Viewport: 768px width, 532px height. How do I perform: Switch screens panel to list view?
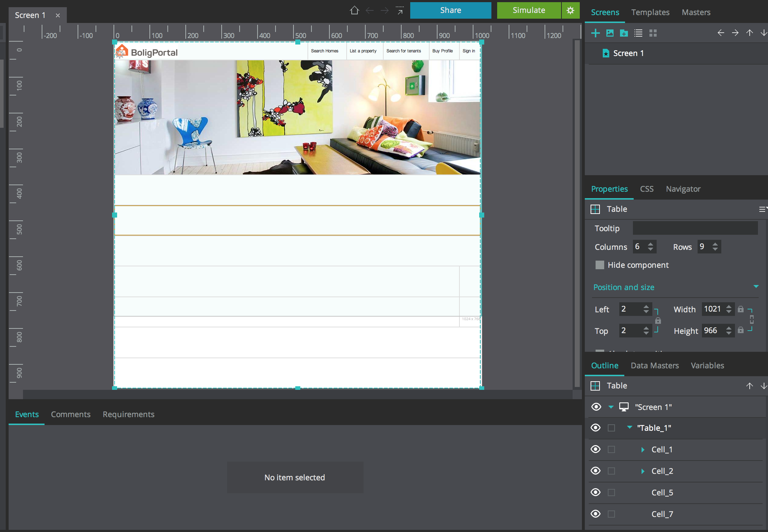(x=638, y=33)
